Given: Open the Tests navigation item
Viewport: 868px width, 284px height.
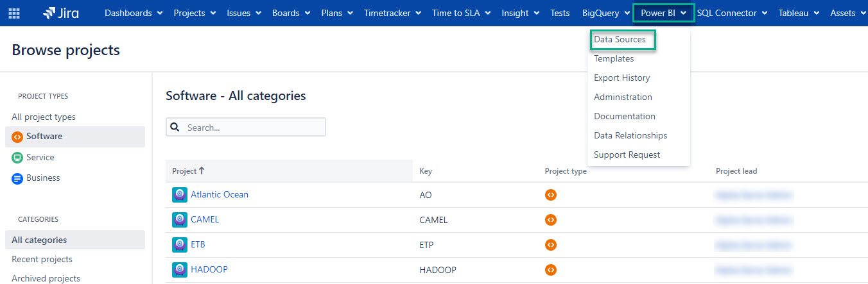Looking at the screenshot, I should [x=560, y=13].
